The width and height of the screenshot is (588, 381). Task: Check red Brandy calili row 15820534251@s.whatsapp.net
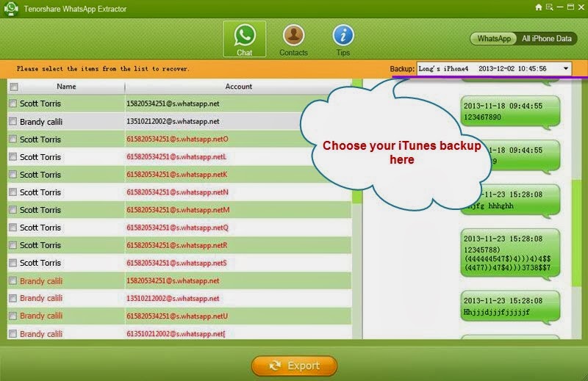(13, 280)
